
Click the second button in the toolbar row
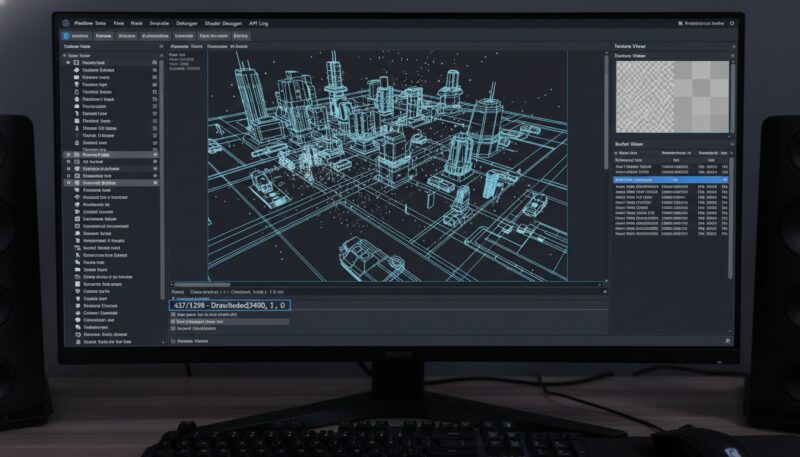[x=97, y=35]
